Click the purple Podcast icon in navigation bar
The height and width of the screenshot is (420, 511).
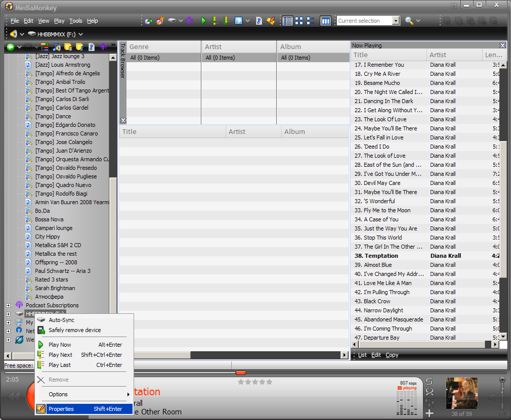point(103,47)
